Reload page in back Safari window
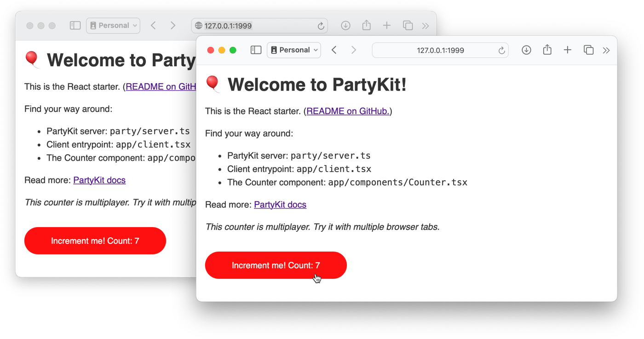The width and height of the screenshot is (644, 339). pos(321,26)
